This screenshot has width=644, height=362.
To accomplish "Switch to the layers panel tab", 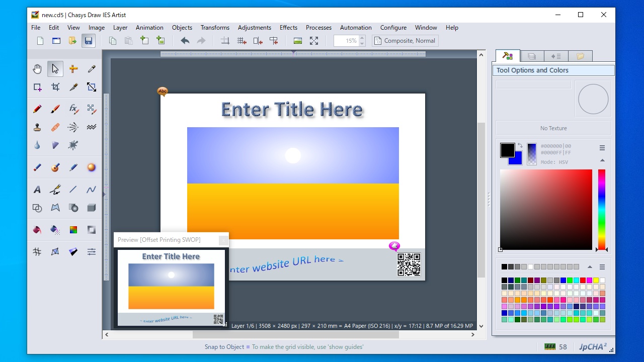I will [532, 56].
